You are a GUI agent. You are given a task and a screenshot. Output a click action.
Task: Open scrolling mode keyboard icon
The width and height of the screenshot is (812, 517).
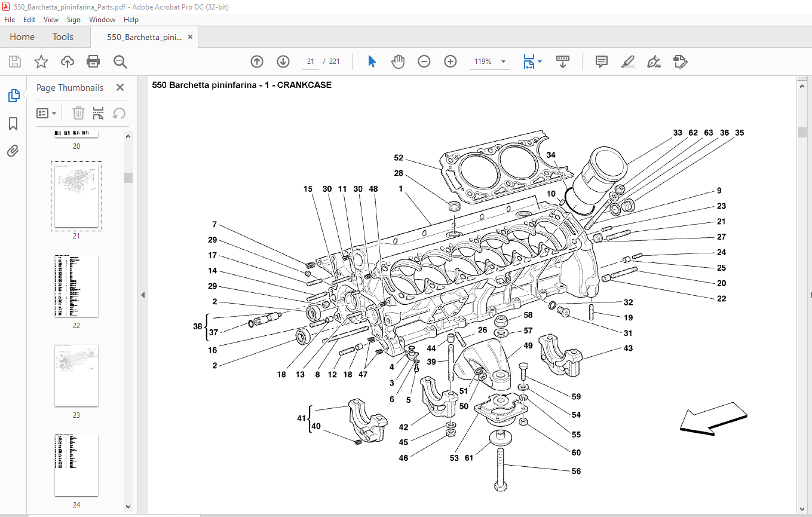click(x=562, y=62)
